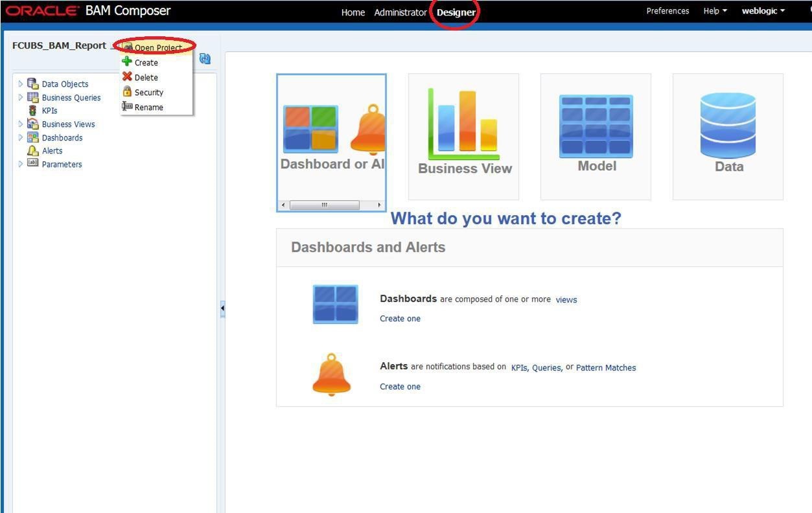The image size is (812, 513).
Task: Click Create one under Dashboards
Action: click(400, 318)
